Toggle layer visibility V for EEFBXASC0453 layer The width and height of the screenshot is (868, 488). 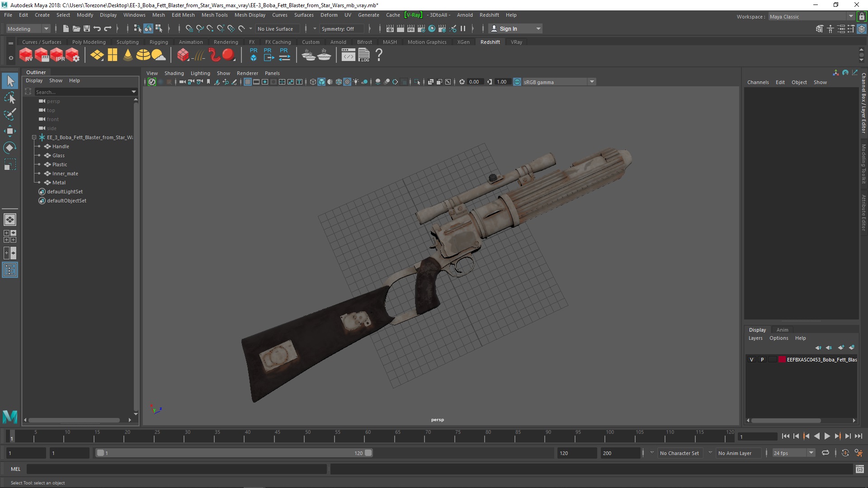coord(752,360)
